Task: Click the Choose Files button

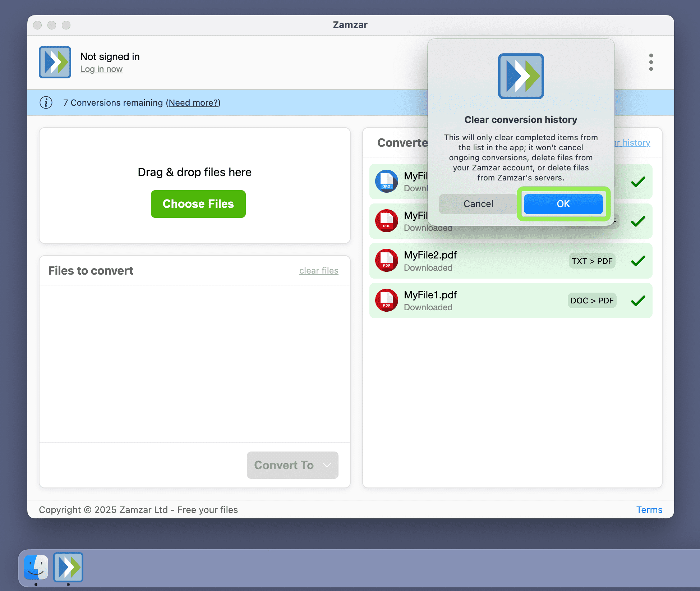Action: point(198,204)
